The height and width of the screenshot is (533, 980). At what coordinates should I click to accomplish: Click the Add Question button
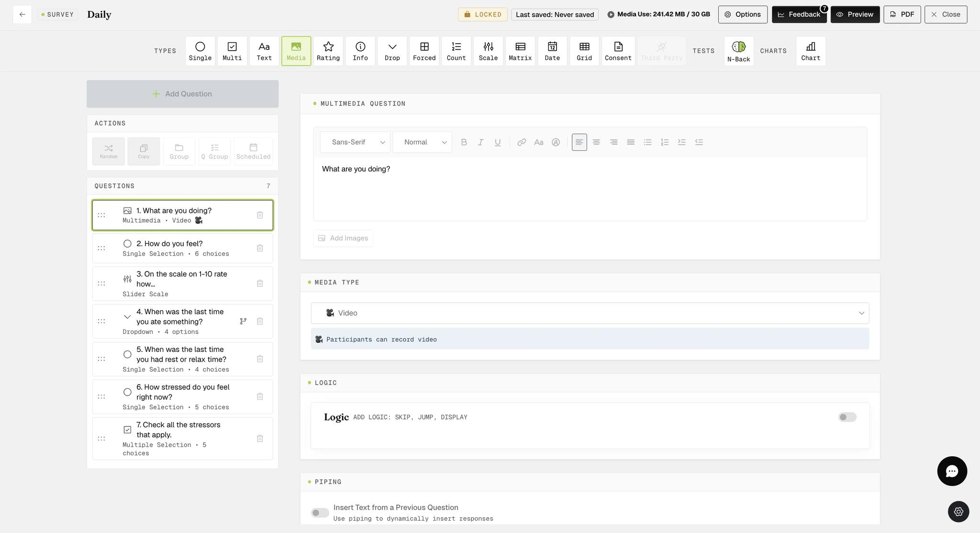coord(182,94)
